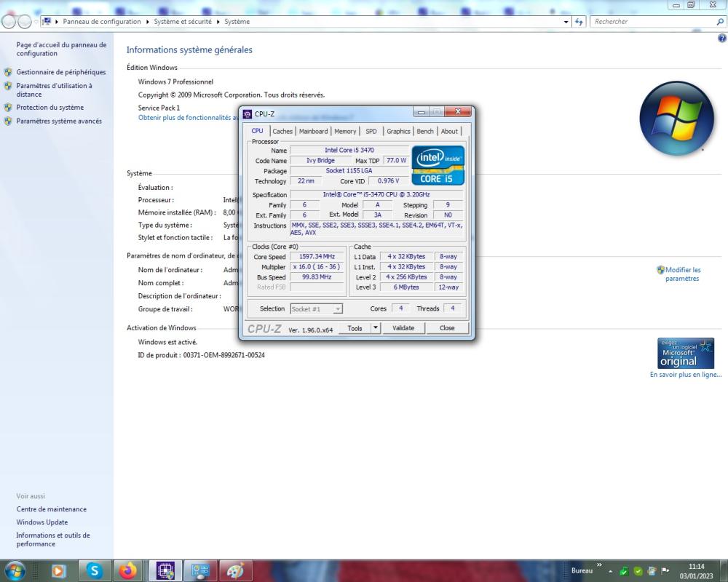Open the SPD tab in CPU-Z
Image resolution: width=728 pixels, height=582 pixels.
click(x=371, y=131)
